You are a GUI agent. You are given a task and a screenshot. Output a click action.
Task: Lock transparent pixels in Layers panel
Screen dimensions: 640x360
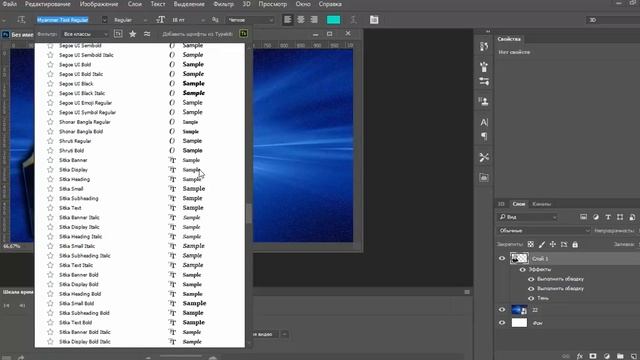(x=531, y=244)
